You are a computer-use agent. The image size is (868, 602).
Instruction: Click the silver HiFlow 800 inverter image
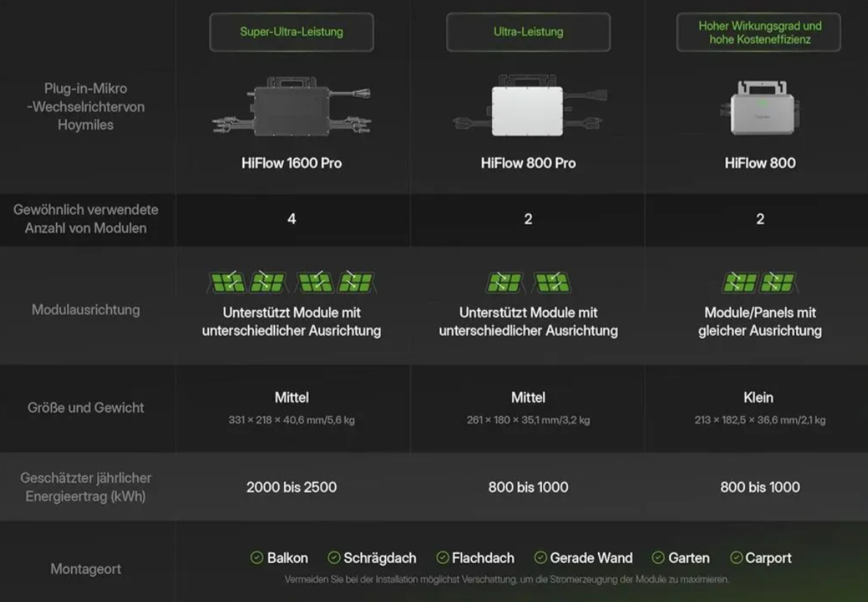tap(760, 108)
